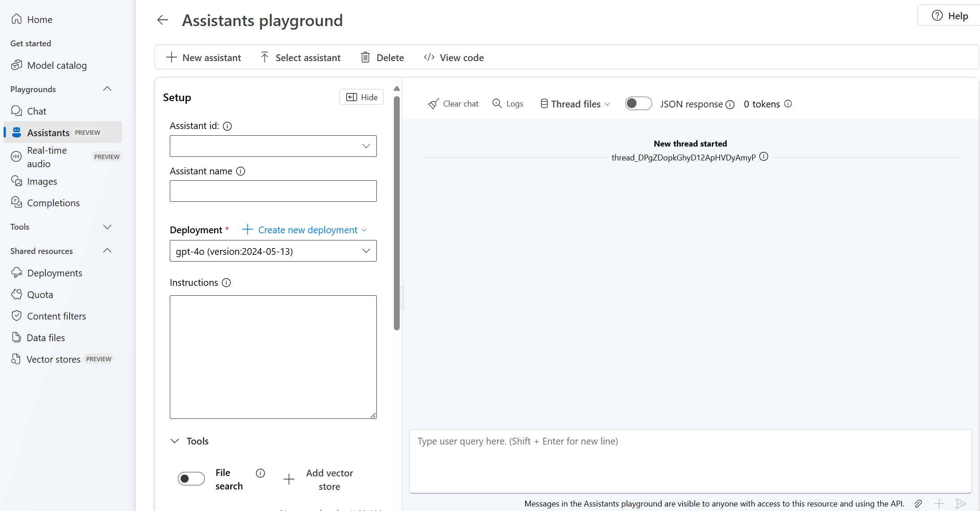
Task: Click the scrollbar up arrow
Action: (397, 89)
